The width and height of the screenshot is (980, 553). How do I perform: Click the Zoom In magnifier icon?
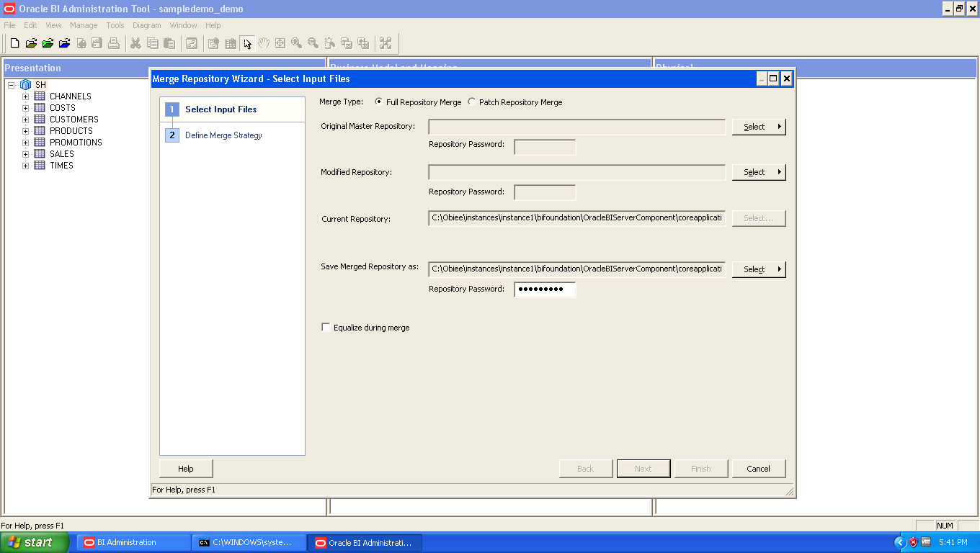pyautogui.click(x=296, y=43)
